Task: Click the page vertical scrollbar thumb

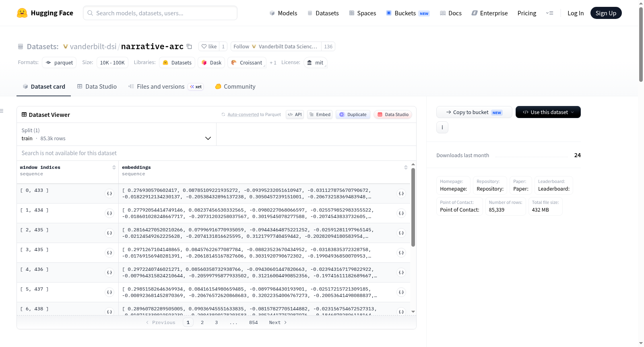Action: [641, 44]
